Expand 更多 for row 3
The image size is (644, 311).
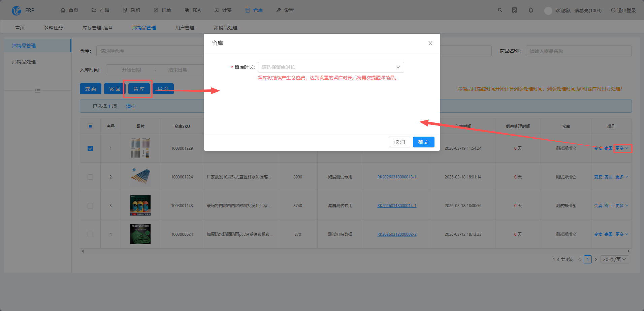pyautogui.click(x=622, y=206)
